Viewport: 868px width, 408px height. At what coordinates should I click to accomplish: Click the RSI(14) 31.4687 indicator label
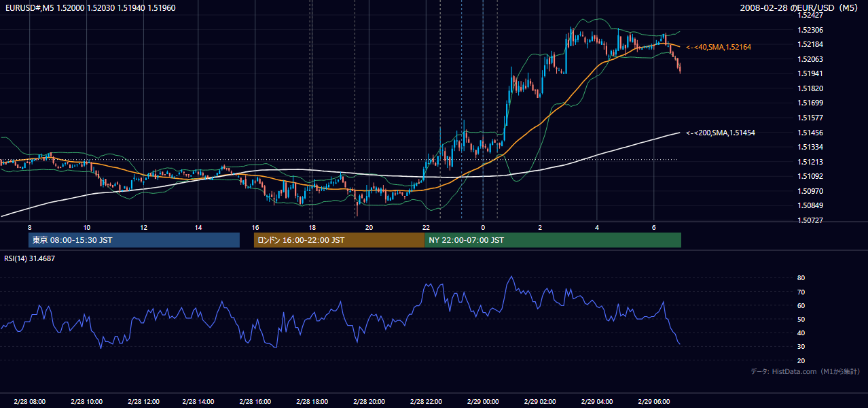tap(30, 258)
